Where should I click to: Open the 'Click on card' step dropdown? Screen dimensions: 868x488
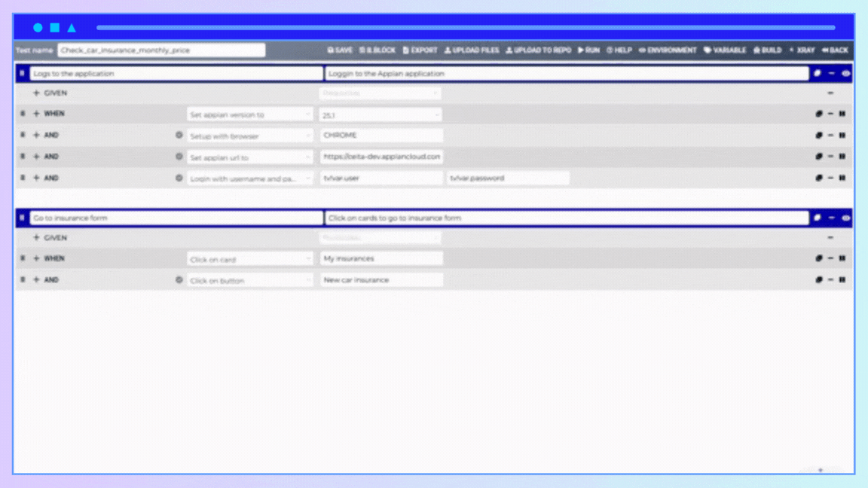pyautogui.click(x=250, y=259)
